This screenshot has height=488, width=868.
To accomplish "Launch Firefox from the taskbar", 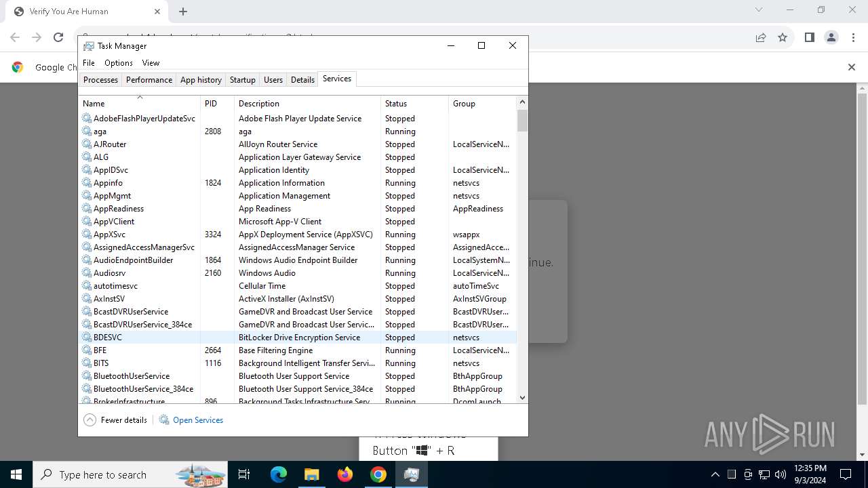I will [x=345, y=474].
